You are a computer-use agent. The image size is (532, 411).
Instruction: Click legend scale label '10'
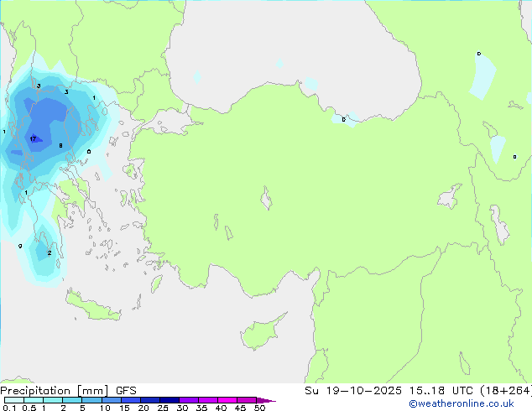click(105, 408)
